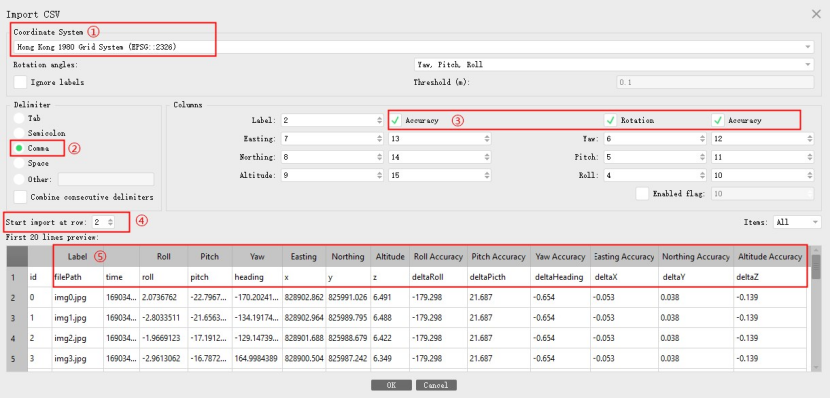Screen dimensions: 830x399
Task: Click the -1.9669123 roll value
Action: tap(164, 338)
